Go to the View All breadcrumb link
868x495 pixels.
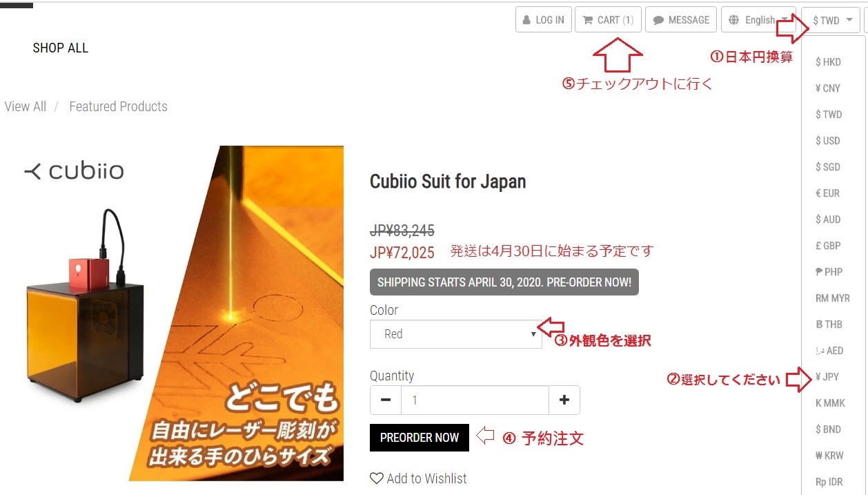[x=26, y=106]
